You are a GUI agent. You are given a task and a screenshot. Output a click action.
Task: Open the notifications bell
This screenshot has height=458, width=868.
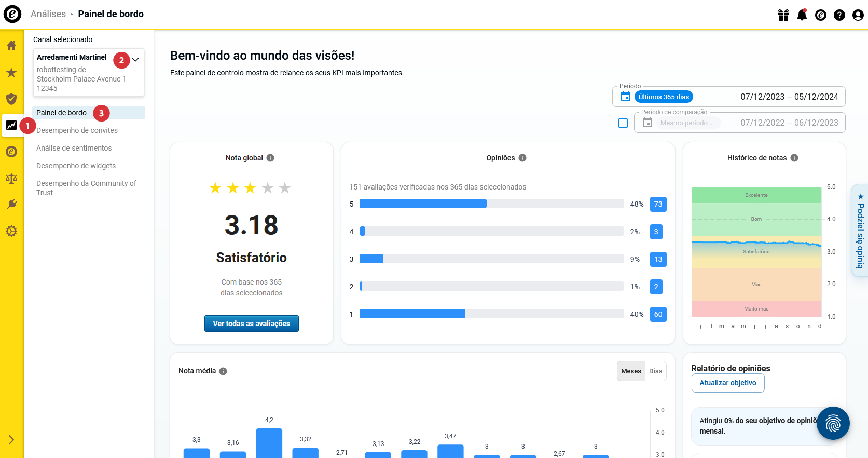tap(802, 15)
